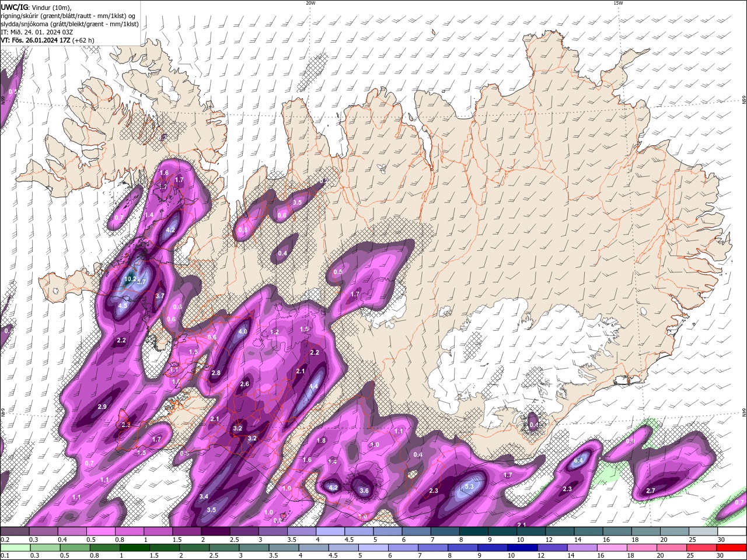Click the dark purple 2 swatch, upper scale
Image resolution: width=747 pixels, height=560 pixels.
pos(216,531)
